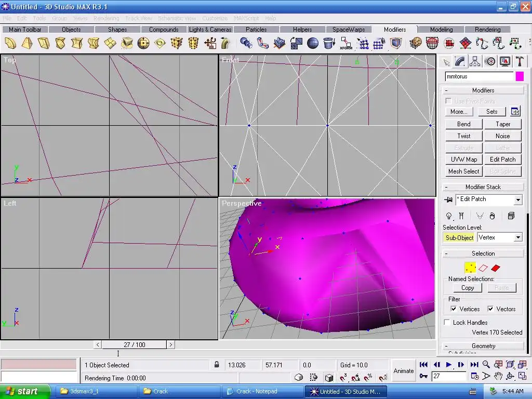Click the Mesh Select button

coord(463,171)
